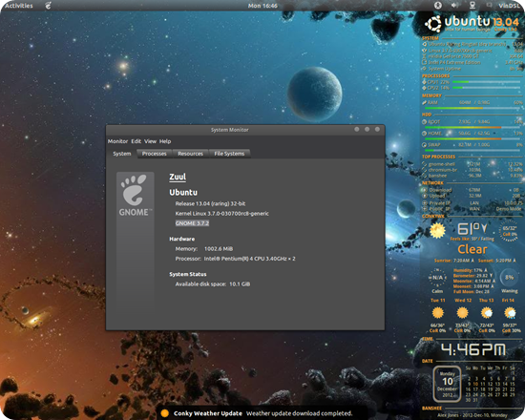The width and height of the screenshot is (525, 420).
Task: Switch to the Processes tab
Action: coord(155,154)
